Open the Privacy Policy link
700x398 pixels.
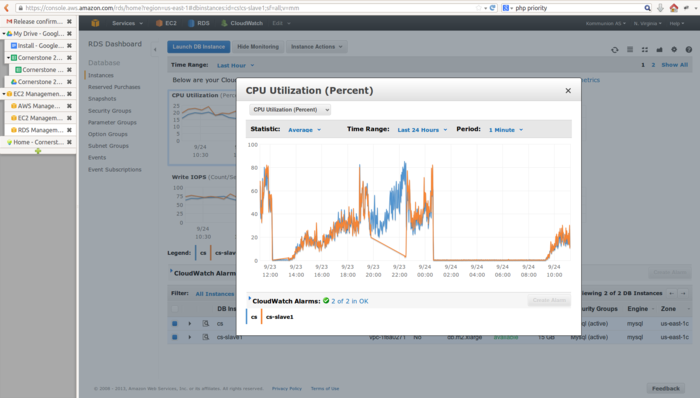287,389
